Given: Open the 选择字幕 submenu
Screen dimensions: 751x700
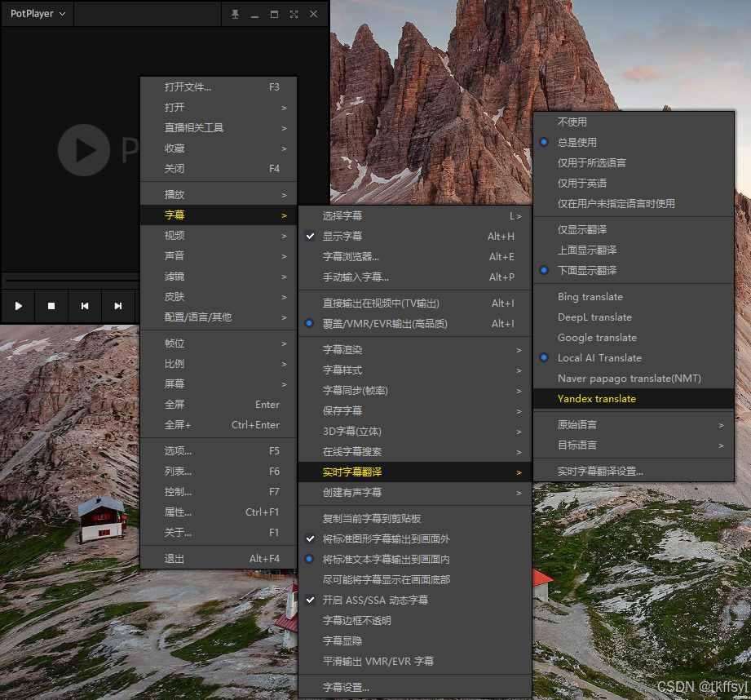Looking at the screenshot, I should coord(415,216).
